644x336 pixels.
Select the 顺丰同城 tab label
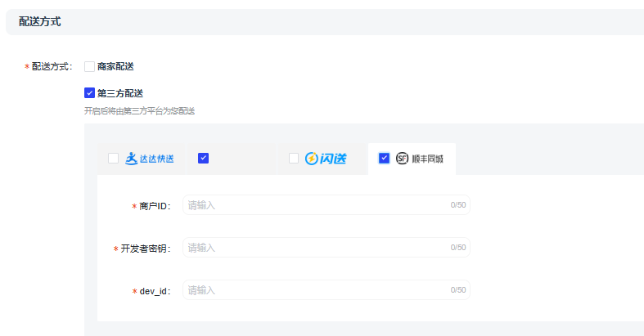(429, 159)
